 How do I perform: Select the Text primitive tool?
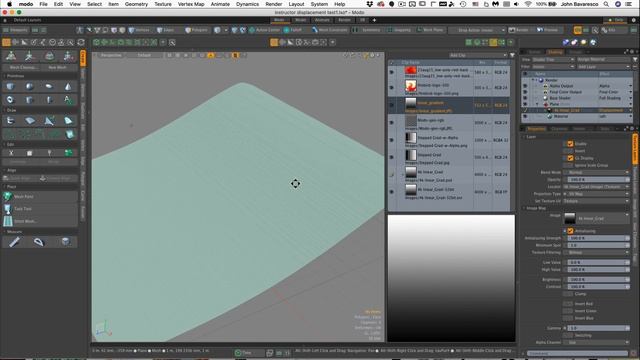coord(68,100)
